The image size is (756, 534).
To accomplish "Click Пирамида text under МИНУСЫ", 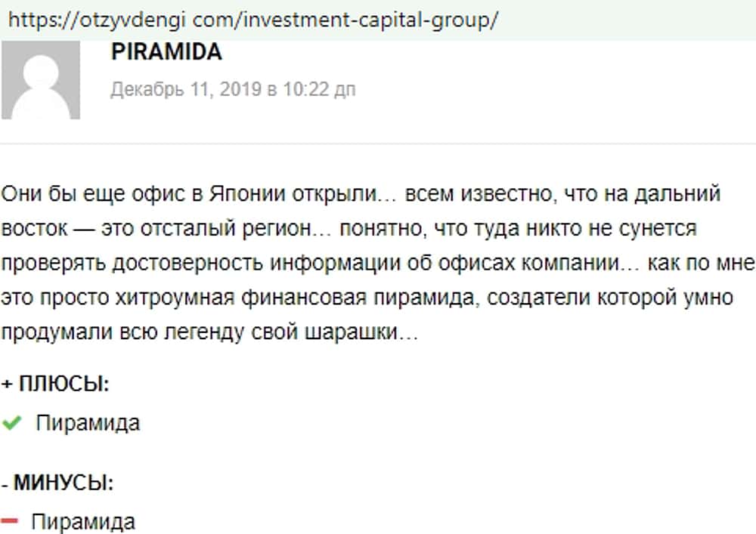I will 83,521.
